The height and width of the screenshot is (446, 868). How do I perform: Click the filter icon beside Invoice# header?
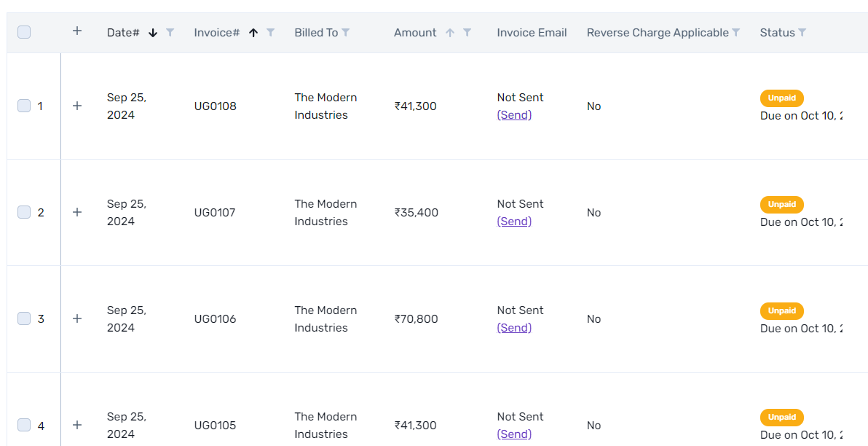tap(271, 33)
